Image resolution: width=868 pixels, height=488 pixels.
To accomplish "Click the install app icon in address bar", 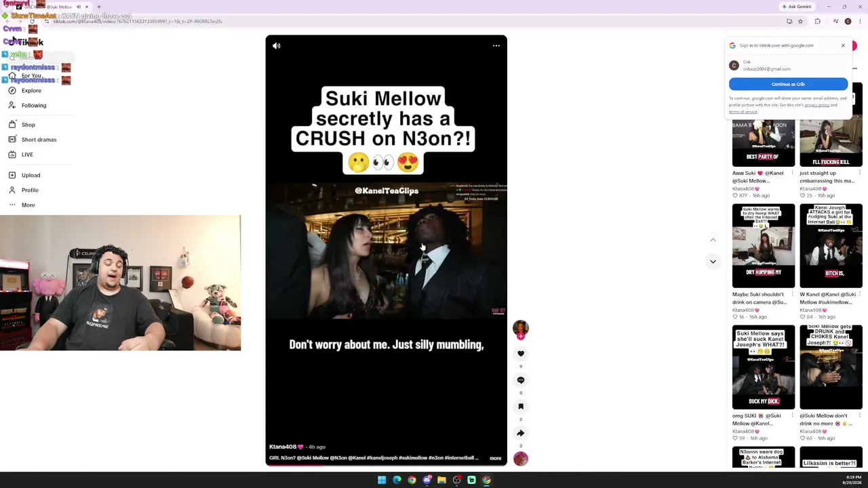I will click(x=789, y=22).
